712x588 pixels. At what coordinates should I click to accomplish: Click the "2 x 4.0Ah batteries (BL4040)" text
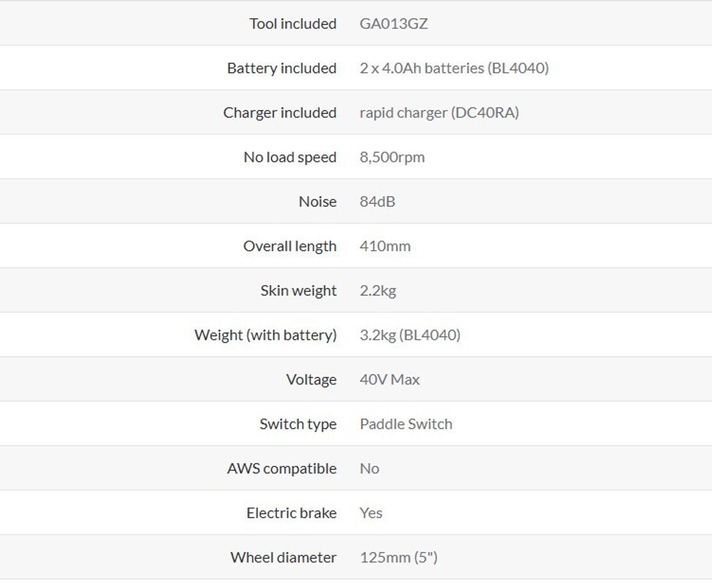coord(454,68)
